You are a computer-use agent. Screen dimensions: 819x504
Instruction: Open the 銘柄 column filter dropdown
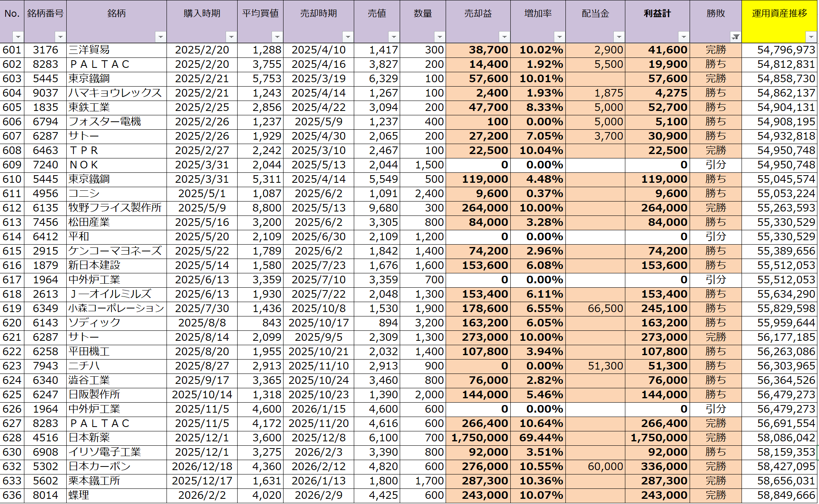tap(161, 37)
